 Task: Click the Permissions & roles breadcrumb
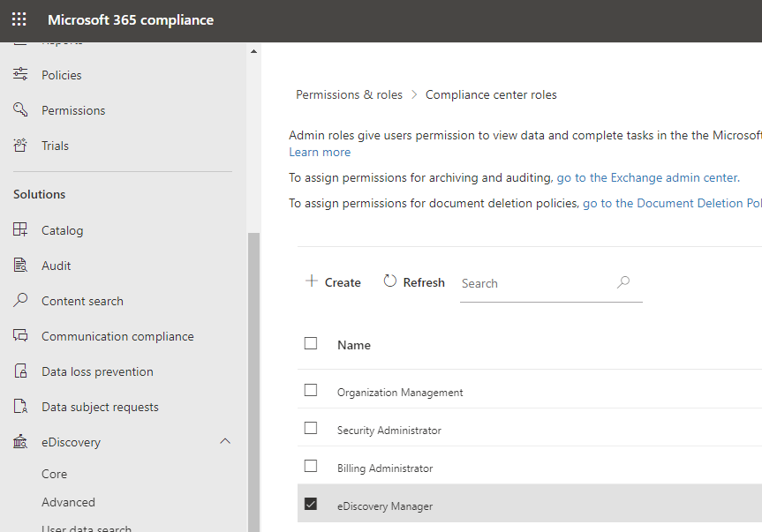349,94
